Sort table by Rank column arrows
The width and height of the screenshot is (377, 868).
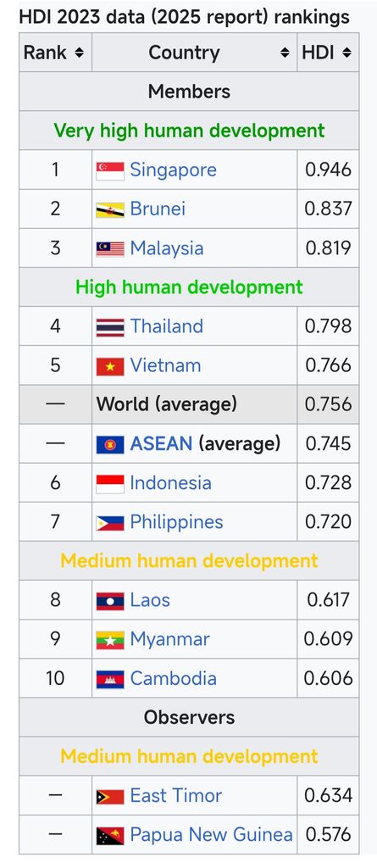[79, 53]
